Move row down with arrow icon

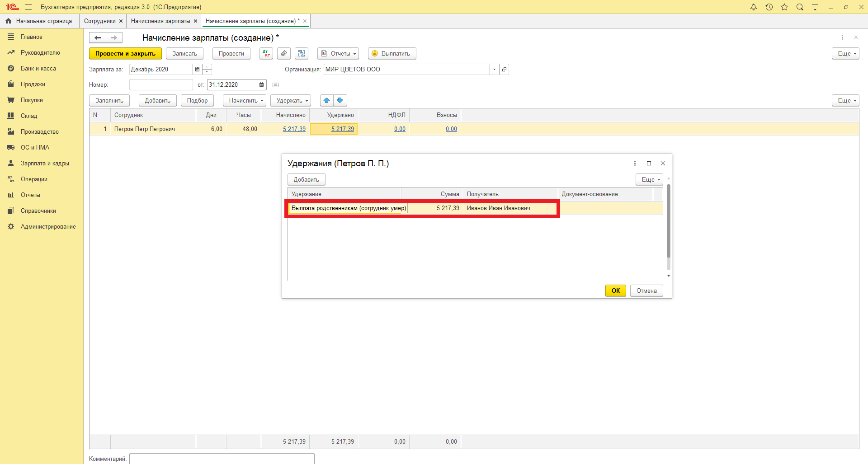tap(340, 100)
